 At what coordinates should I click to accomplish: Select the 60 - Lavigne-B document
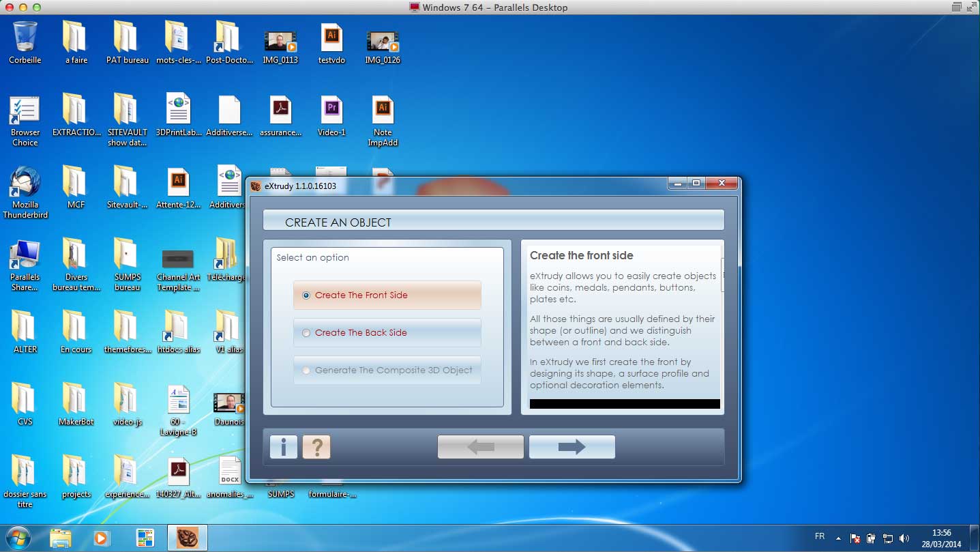[178, 410]
